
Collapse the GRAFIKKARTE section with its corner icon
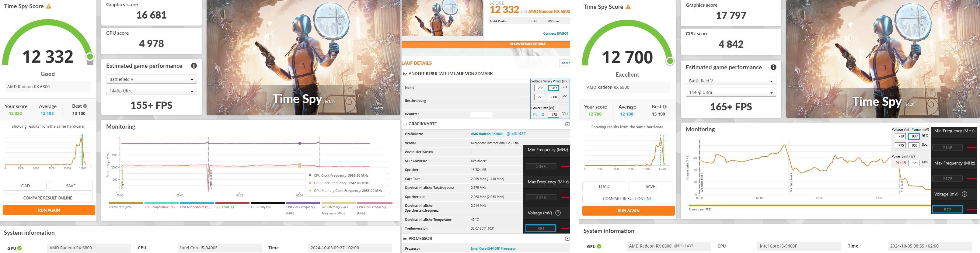(567, 124)
